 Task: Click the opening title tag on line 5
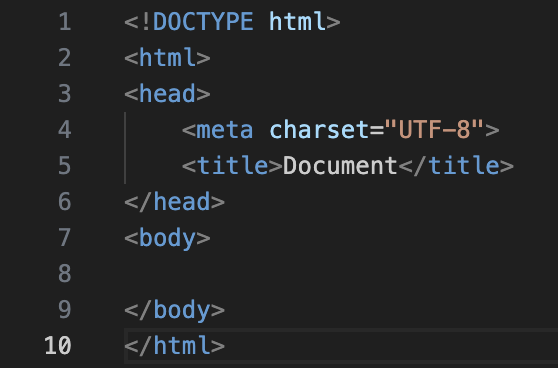[232, 165]
